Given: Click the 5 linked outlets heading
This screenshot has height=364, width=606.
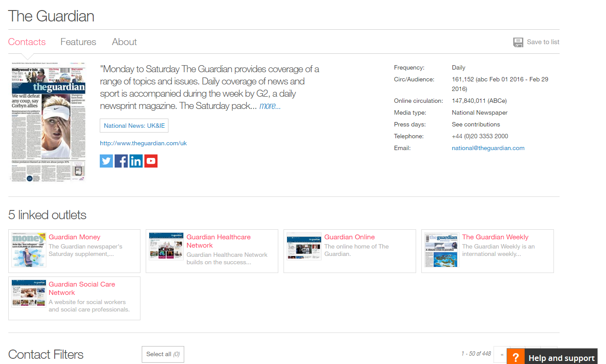Looking at the screenshot, I should click(x=47, y=215).
